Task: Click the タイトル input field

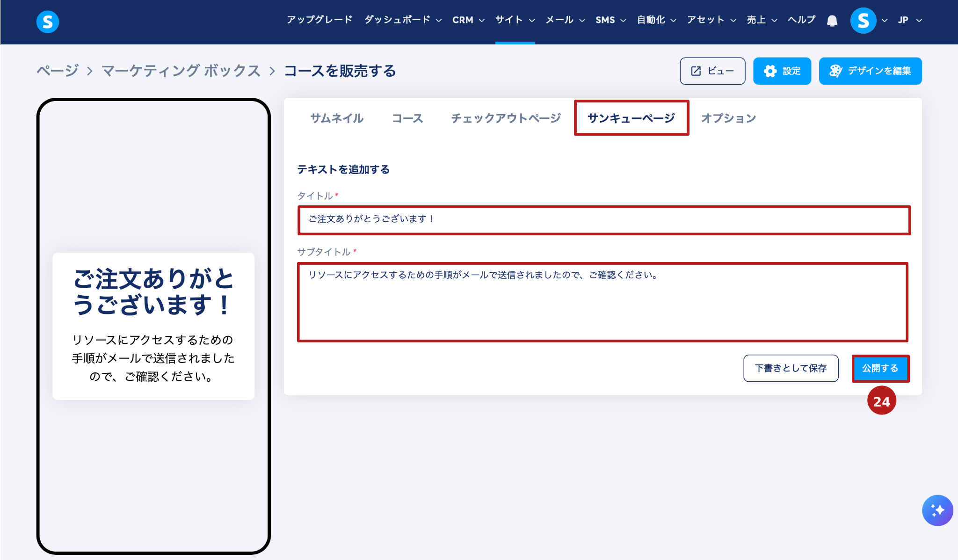Action: click(x=603, y=219)
